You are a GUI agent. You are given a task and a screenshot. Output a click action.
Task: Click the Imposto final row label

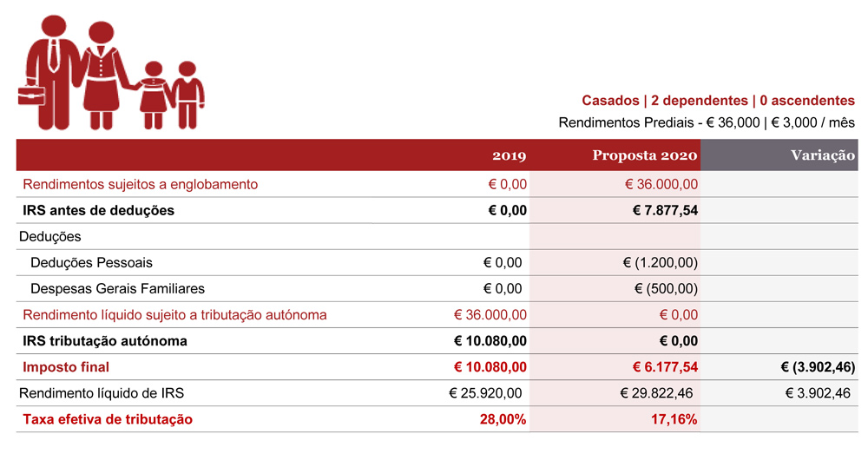pos(66,367)
